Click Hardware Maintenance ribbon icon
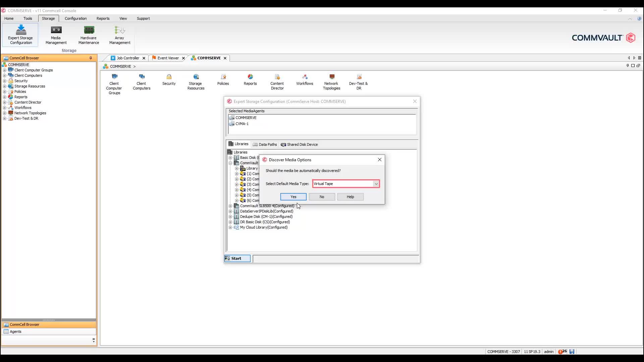 89,34
